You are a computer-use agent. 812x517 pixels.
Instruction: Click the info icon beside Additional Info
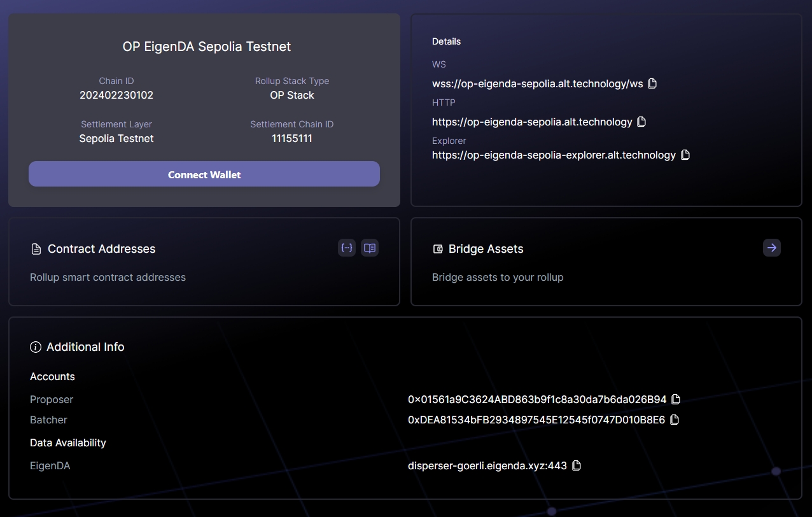(x=35, y=347)
